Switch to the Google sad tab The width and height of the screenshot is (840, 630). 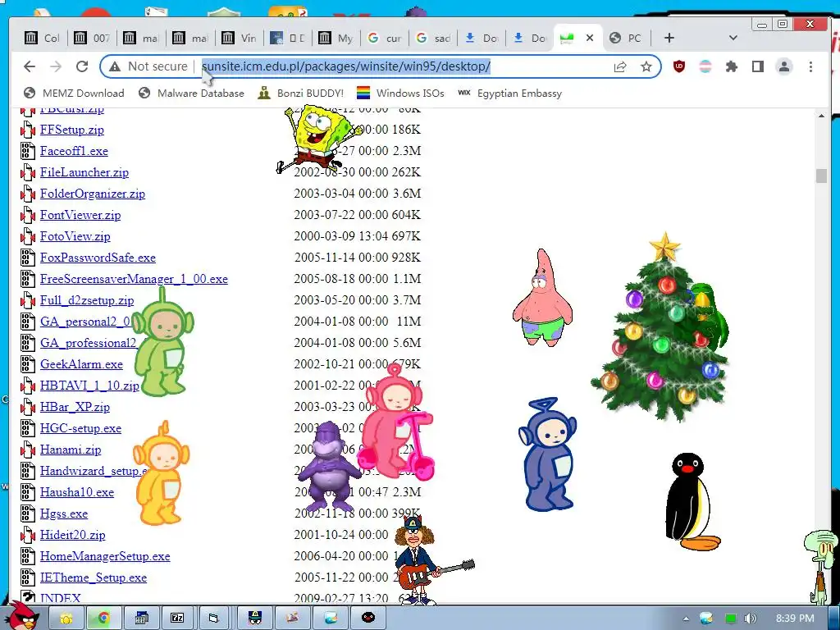pos(433,38)
